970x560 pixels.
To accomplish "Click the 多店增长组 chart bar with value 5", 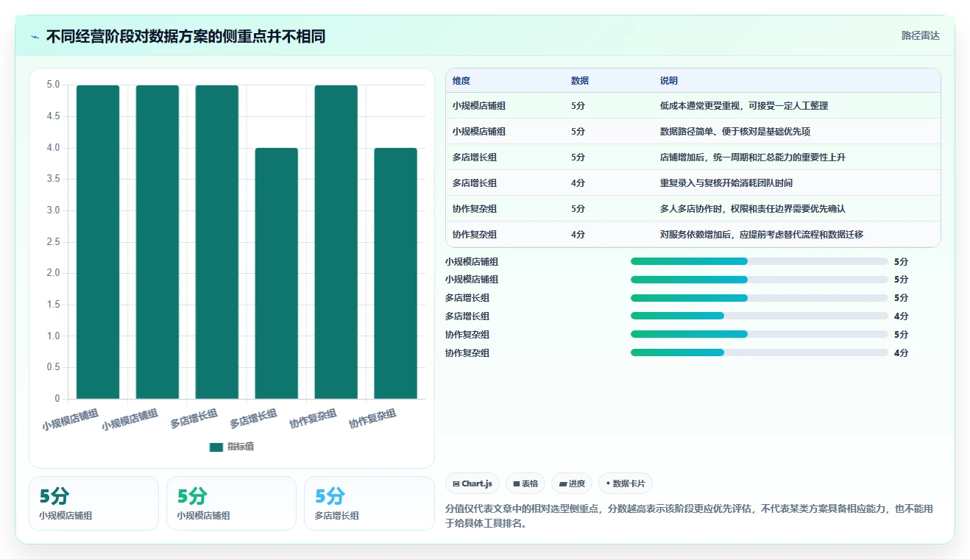I will tap(217, 242).
